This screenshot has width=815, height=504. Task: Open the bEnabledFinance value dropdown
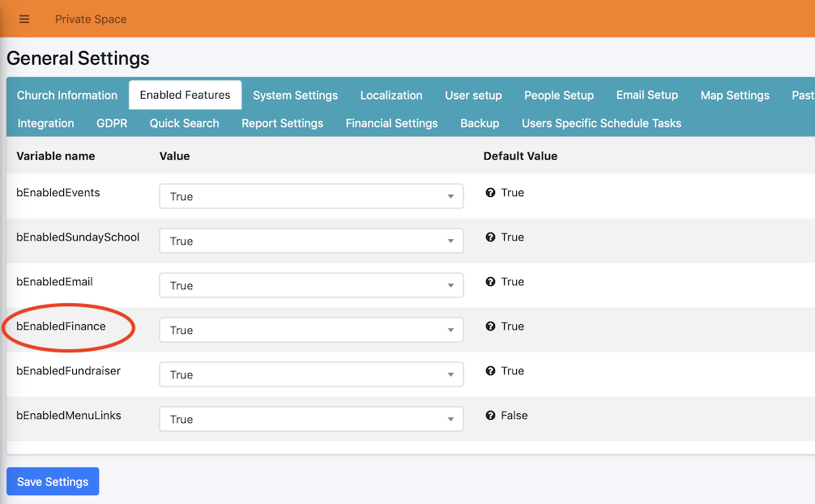coord(311,330)
